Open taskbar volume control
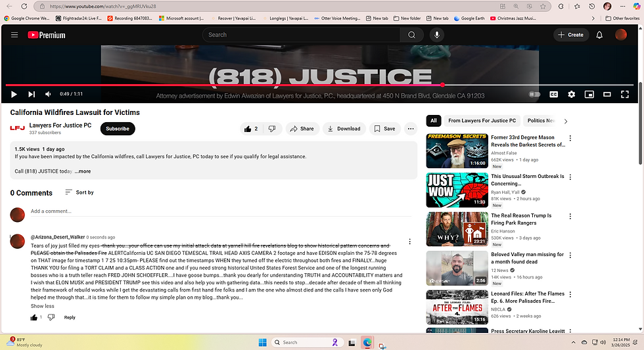The width and height of the screenshot is (644, 350). [603, 342]
